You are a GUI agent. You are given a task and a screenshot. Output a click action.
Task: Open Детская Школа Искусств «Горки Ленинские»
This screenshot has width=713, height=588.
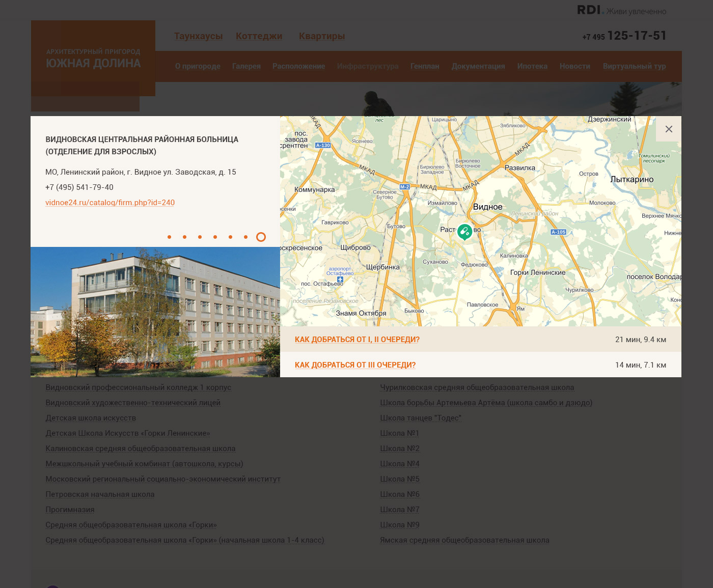pyautogui.click(x=128, y=433)
